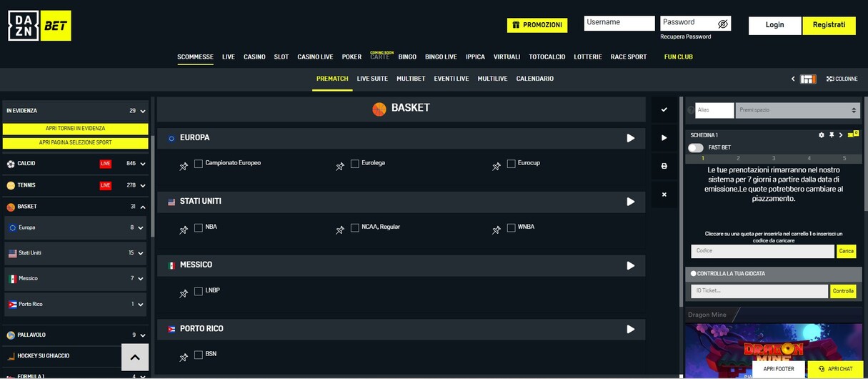Click scroll-to-top arrow button
This screenshot has height=379, width=868.
[x=135, y=357]
